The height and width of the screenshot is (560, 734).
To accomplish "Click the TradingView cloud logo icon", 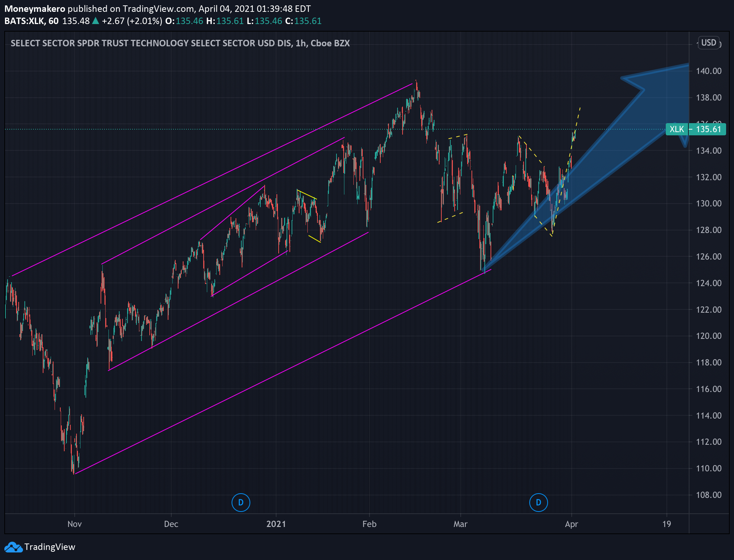I will 13,547.
